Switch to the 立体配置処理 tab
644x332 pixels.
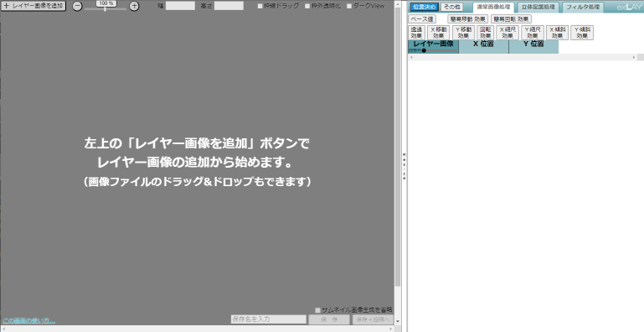pyautogui.click(x=538, y=7)
